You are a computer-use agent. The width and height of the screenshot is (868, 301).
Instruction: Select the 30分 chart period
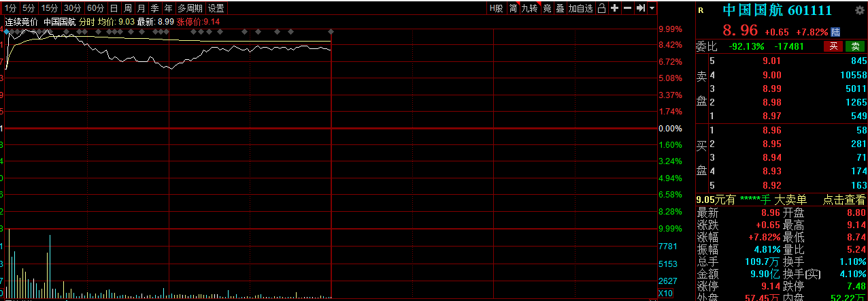73,8
